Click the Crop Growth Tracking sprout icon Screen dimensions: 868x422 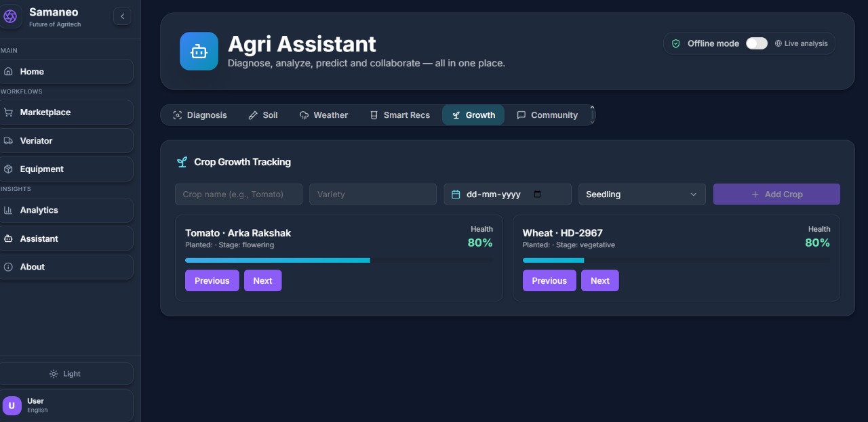tap(182, 162)
